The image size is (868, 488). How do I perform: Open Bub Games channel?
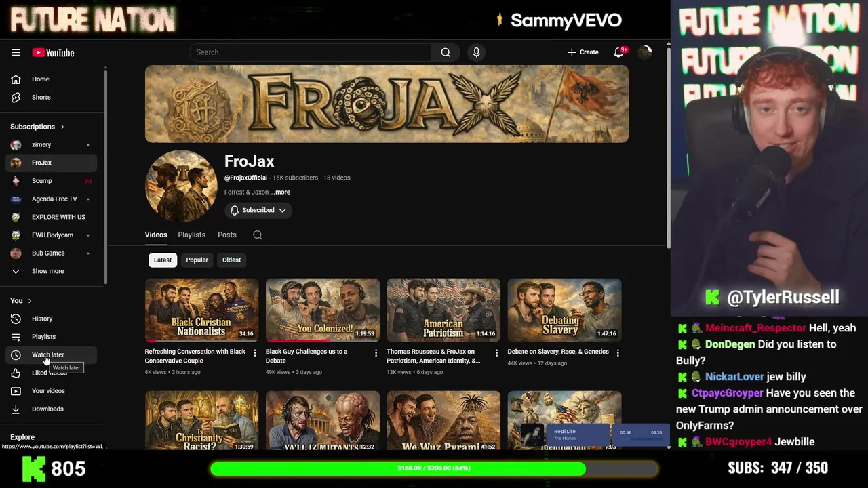tap(52, 253)
